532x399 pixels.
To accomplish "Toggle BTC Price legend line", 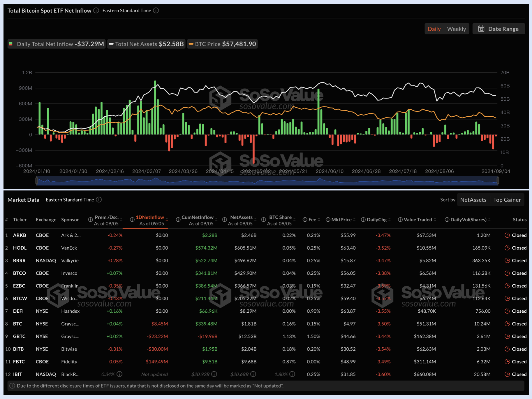I will (222, 44).
